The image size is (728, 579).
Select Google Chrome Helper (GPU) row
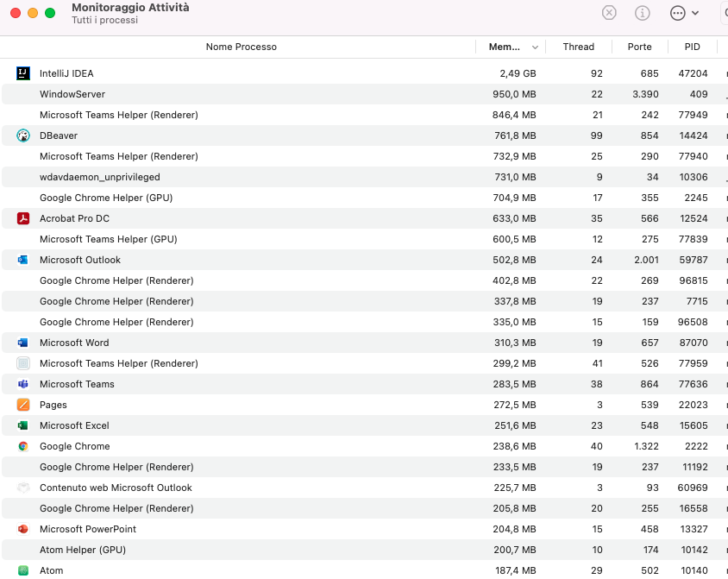(364, 198)
